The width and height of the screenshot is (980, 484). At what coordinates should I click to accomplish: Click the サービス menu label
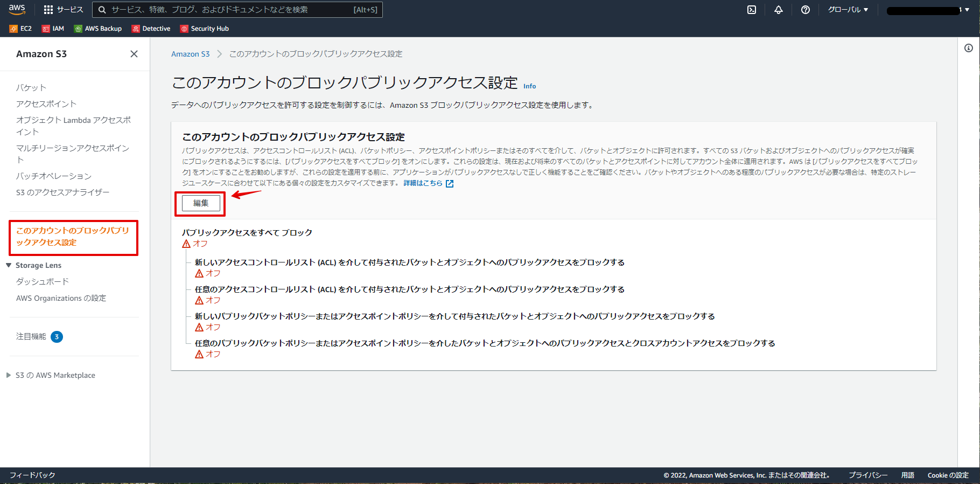point(70,10)
